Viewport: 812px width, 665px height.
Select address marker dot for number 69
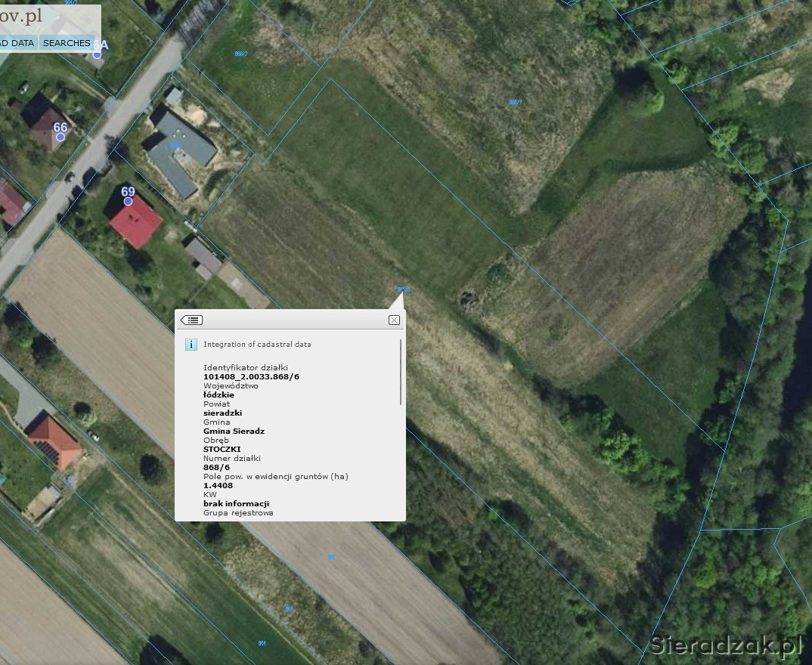pyautogui.click(x=128, y=202)
